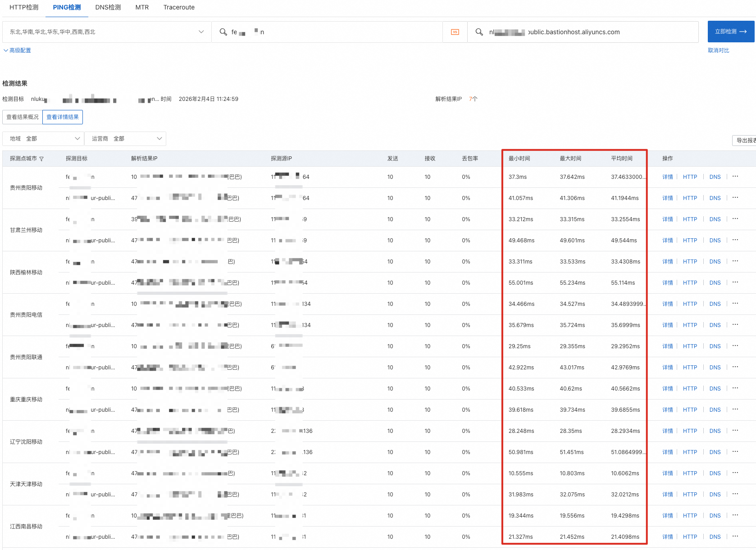Switch to the HTTP检测 tab
Viewport: 756px width, 550px height.
[x=24, y=7]
